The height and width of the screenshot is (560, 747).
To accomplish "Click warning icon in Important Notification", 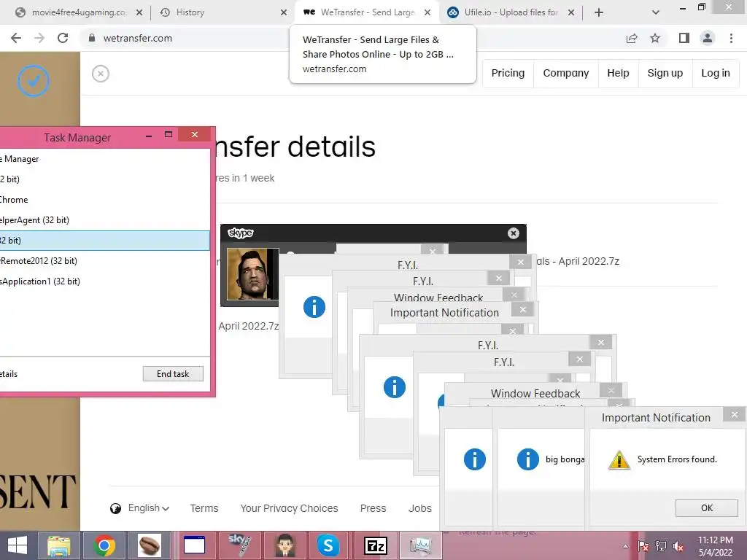I will pyautogui.click(x=619, y=460).
